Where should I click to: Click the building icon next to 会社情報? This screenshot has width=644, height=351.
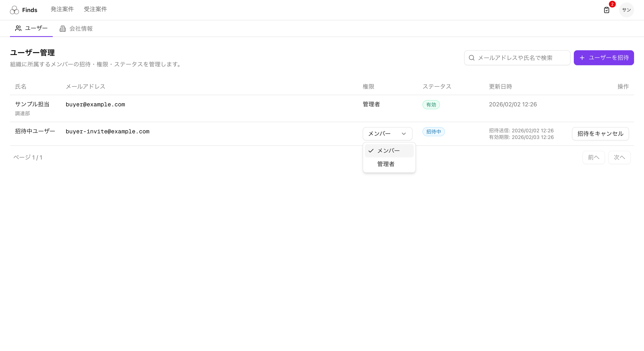(62, 28)
